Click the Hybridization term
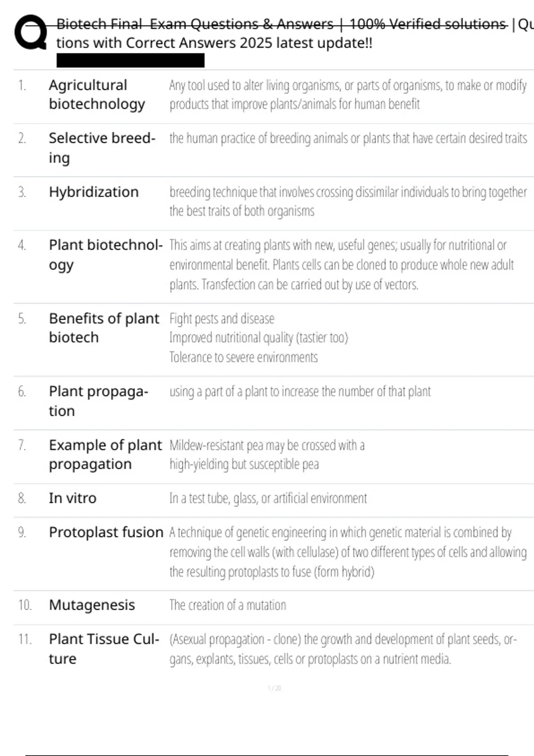Image resolution: width=534 pixels, height=756 pixels. tap(93, 192)
